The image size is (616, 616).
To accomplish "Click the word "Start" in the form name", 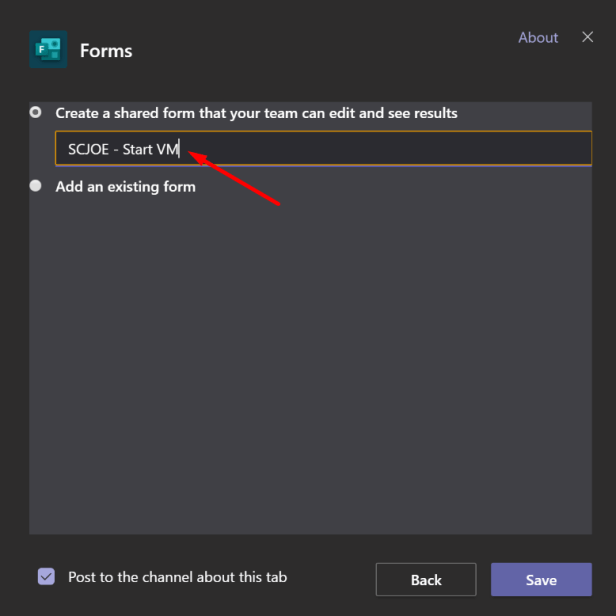I will (137, 150).
